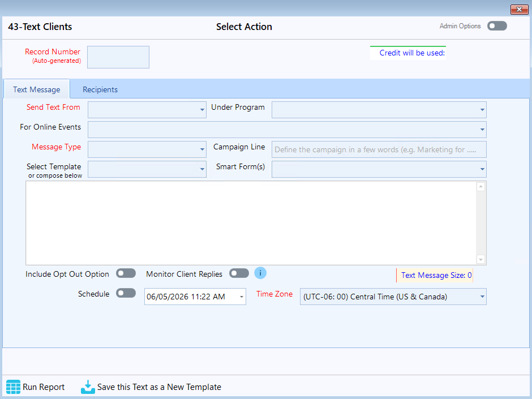The width and height of the screenshot is (532, 399).
Task: Click the Run Report button label
Action: point(44,387)
